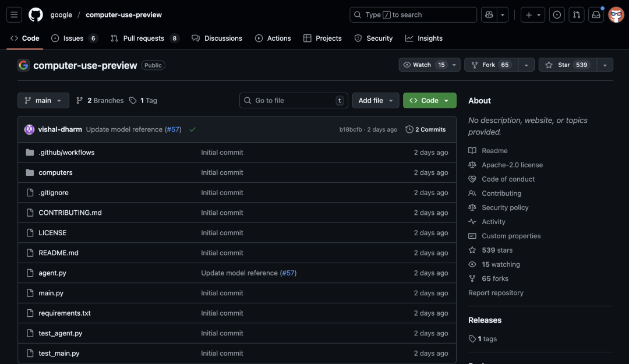Go to the Insights tab
Image resolution: width=629 pixels, height=364 pixels.
424,38
